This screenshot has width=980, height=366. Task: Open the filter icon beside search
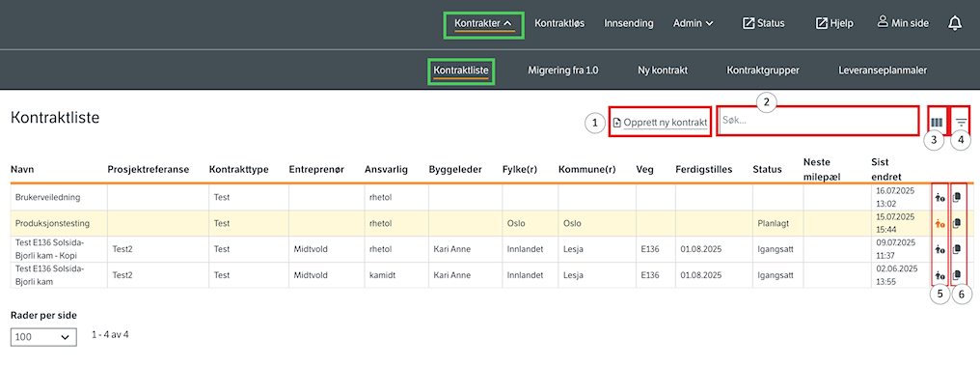[x=962, y=123]
